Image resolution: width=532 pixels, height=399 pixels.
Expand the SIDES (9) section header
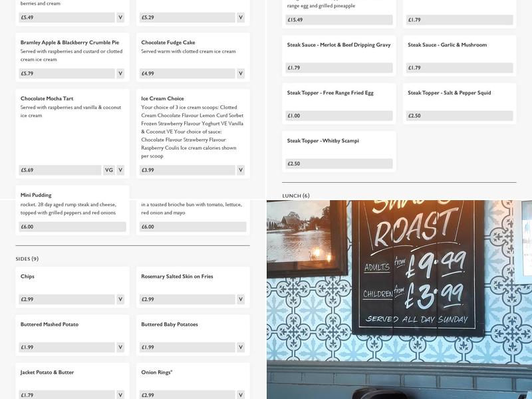click(x=27, y=259)
